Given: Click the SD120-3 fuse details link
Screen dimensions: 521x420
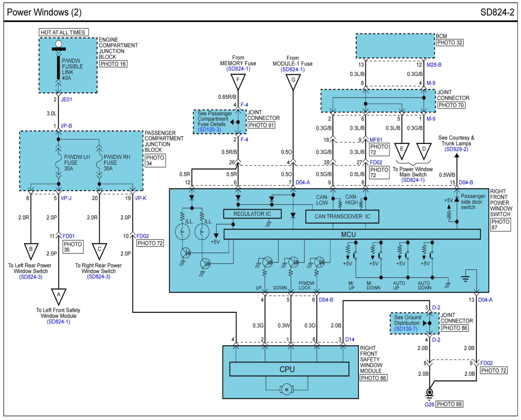Looking at the screenshot, I should (x=209, y=129).
